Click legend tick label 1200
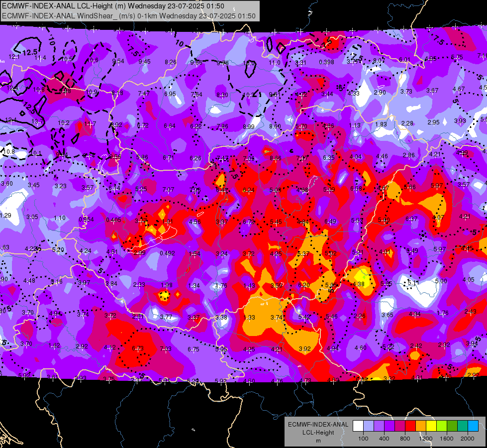 [x=425, y=439]
